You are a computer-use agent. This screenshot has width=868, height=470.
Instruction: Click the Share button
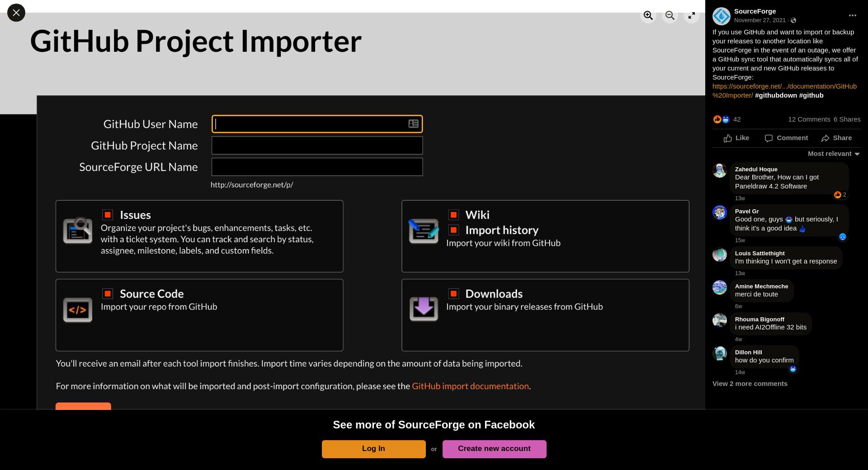click(x=837, y=138)
